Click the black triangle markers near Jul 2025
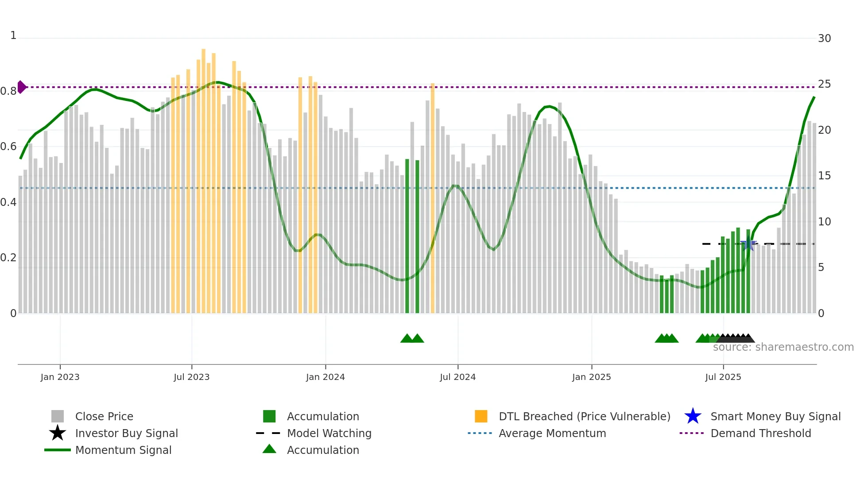The height and width of the screenshot is (488, 868). click(735, 338)
